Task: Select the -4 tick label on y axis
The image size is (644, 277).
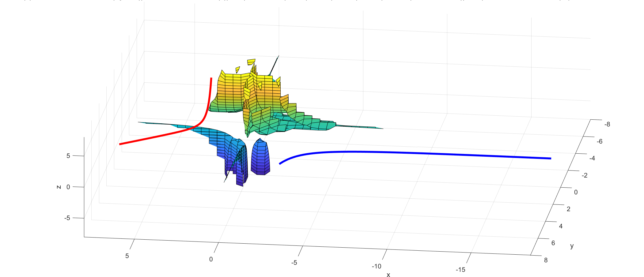Action: tap(592, 158)
